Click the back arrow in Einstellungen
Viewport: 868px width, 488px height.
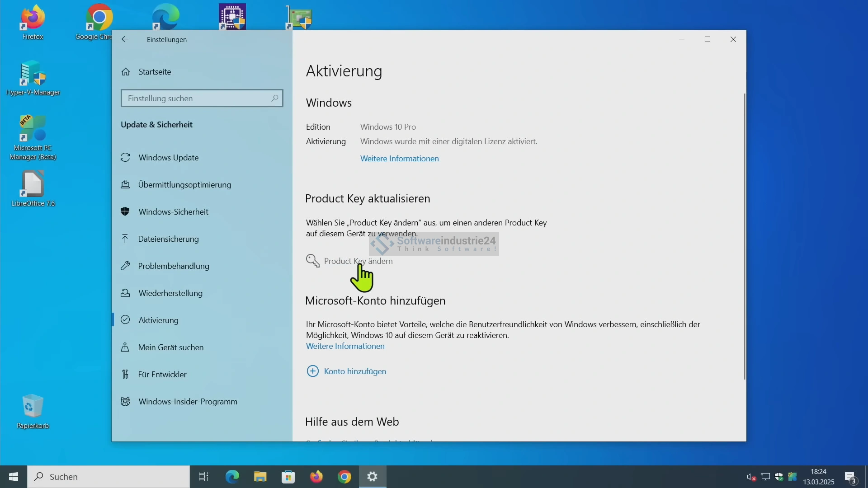(125, 39)
